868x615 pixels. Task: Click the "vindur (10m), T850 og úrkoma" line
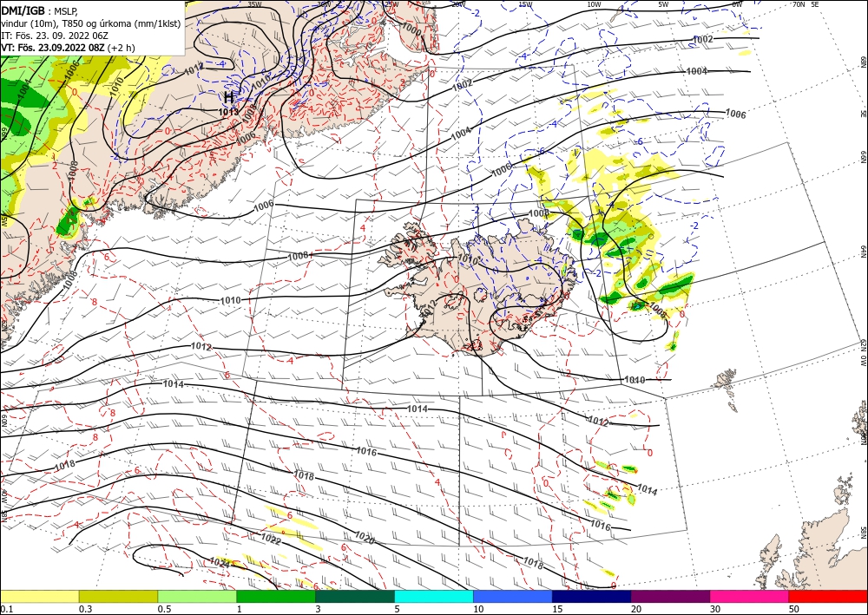91,23
